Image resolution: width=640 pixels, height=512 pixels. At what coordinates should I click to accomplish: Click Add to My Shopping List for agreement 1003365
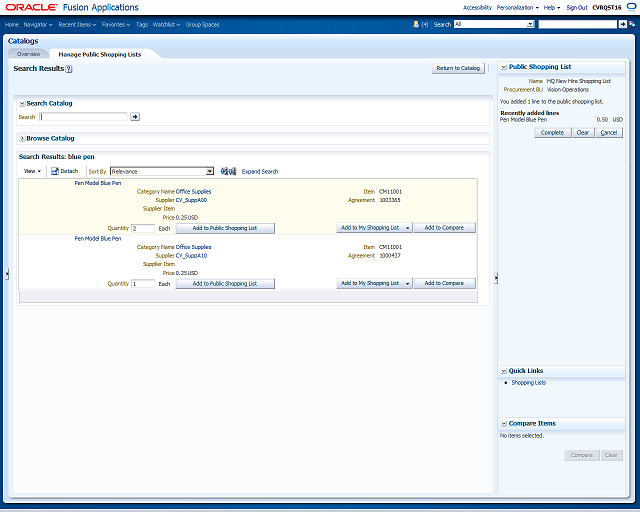(370, 228)
